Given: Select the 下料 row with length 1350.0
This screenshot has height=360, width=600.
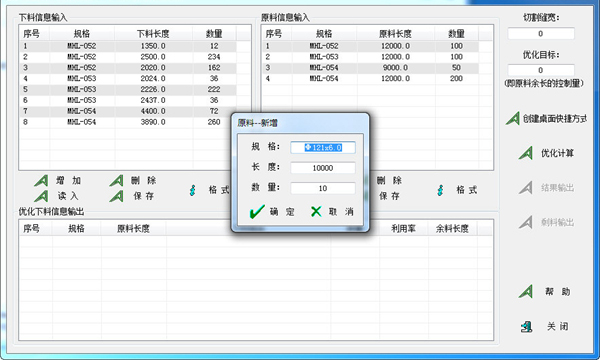Looking at the screenshot, I should 128,46.
